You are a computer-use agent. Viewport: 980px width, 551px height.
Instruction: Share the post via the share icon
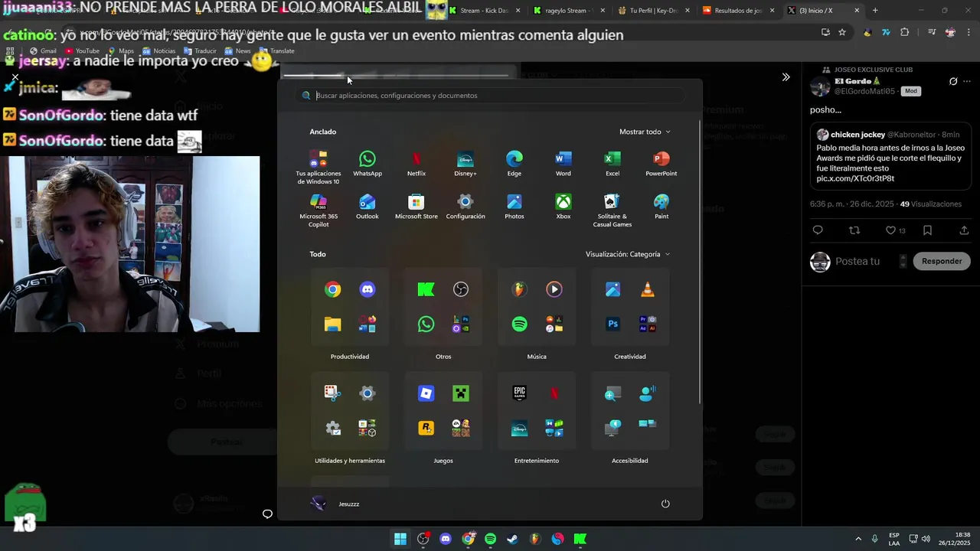[964, 230]
